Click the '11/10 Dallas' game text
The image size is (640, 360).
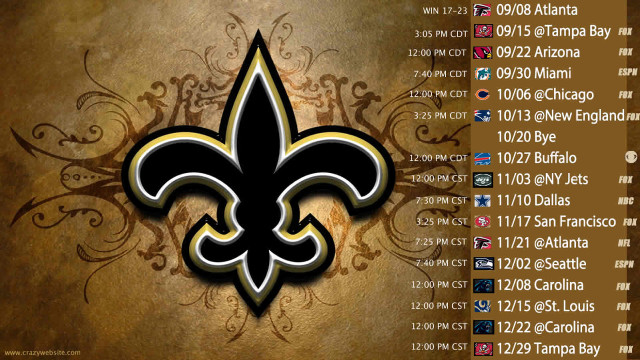533,201
